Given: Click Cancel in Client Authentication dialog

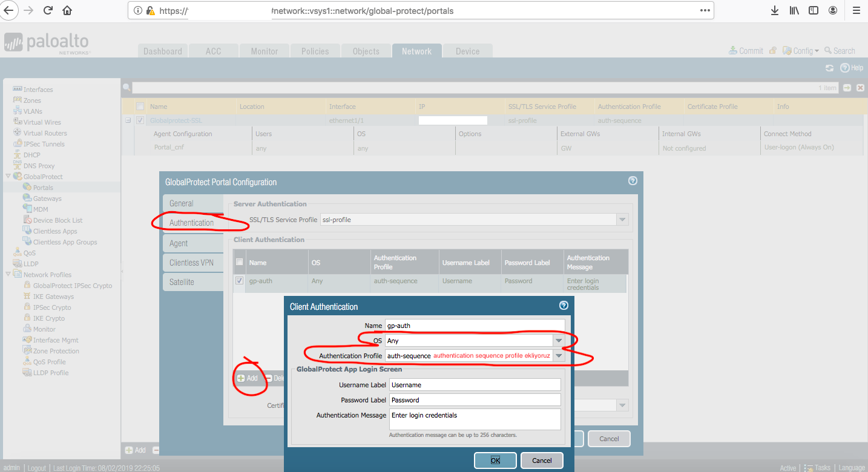Looking at the screenshot, I should point(542,461).
